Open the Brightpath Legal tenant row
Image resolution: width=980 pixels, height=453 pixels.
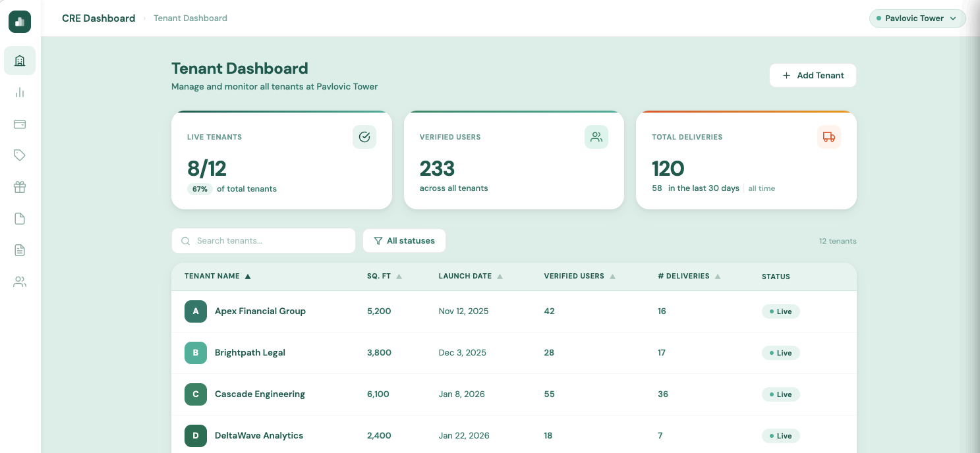(x=514, y=353)
